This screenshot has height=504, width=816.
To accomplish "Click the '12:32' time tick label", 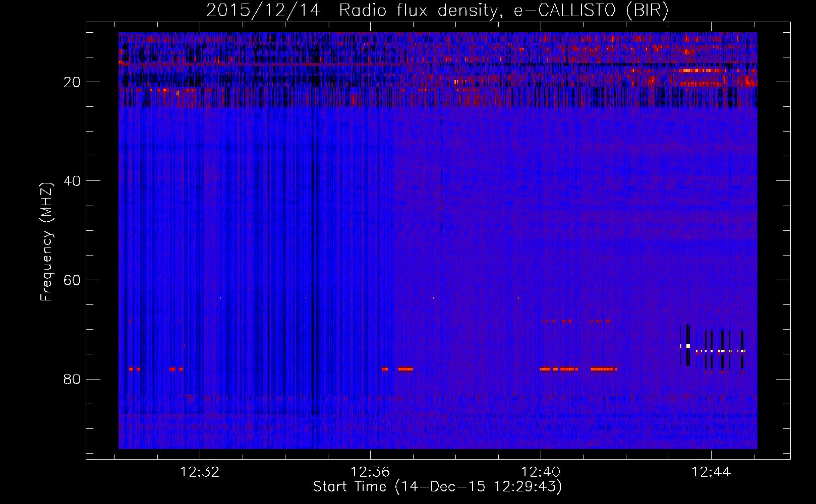I will point(200,472).
